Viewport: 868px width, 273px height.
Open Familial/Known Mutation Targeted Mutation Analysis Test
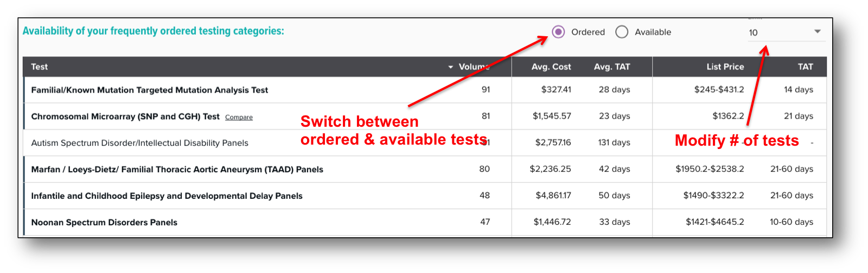click(150, 90)
